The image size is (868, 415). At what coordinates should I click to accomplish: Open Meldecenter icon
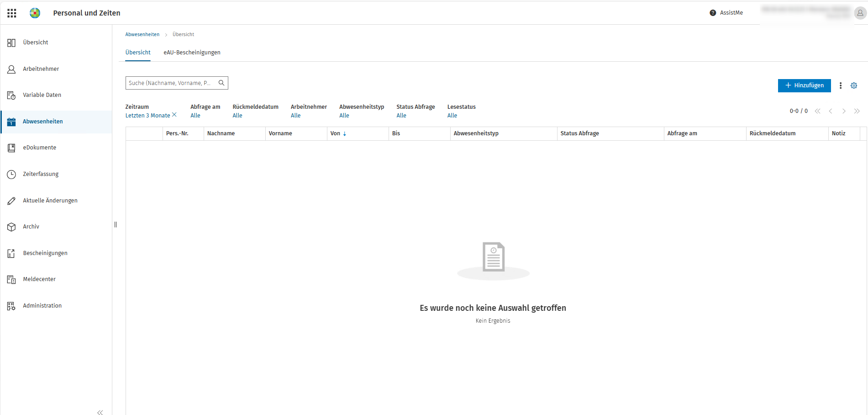click(11, 279)
